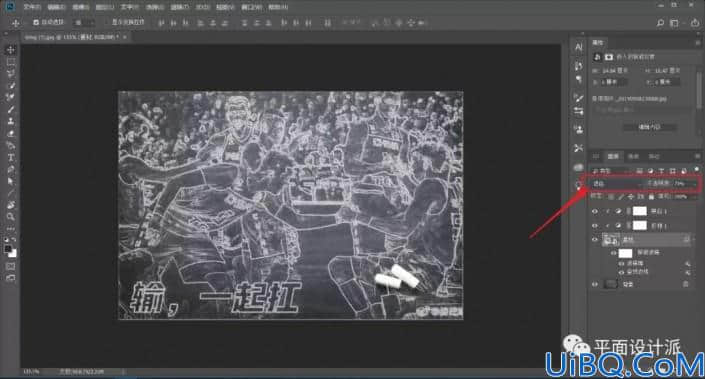The height and width of the screenshot is (379, 705).
Task: Select the smart filter mask thumbnail
Action: coord(626,253)
